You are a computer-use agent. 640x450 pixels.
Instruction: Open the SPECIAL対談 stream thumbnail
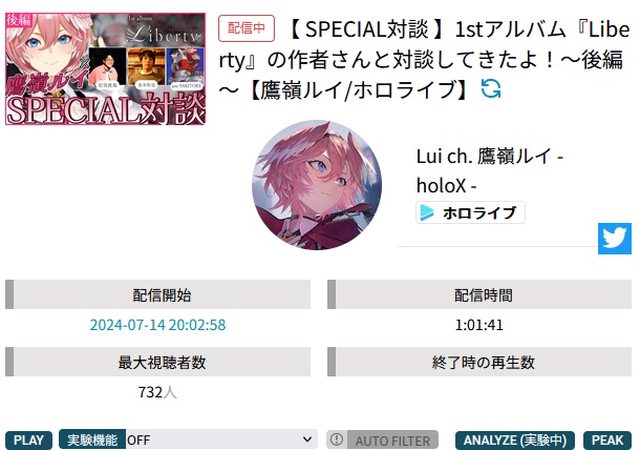coord(105,69)
